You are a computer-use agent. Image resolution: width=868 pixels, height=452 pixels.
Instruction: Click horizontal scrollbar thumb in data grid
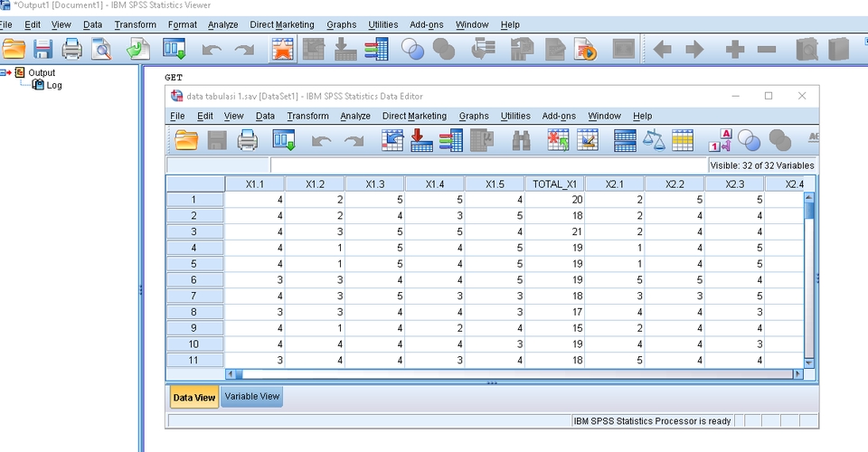[239, 374]
